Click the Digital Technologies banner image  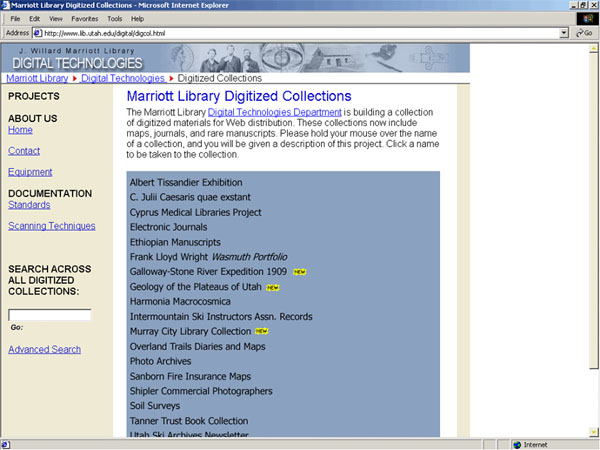point(235,58)
